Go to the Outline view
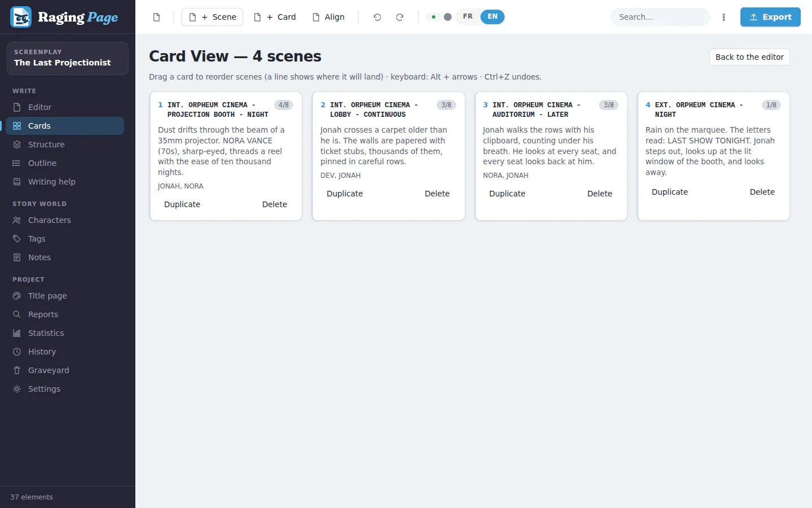812x508 pixels. tap(65, 163)
